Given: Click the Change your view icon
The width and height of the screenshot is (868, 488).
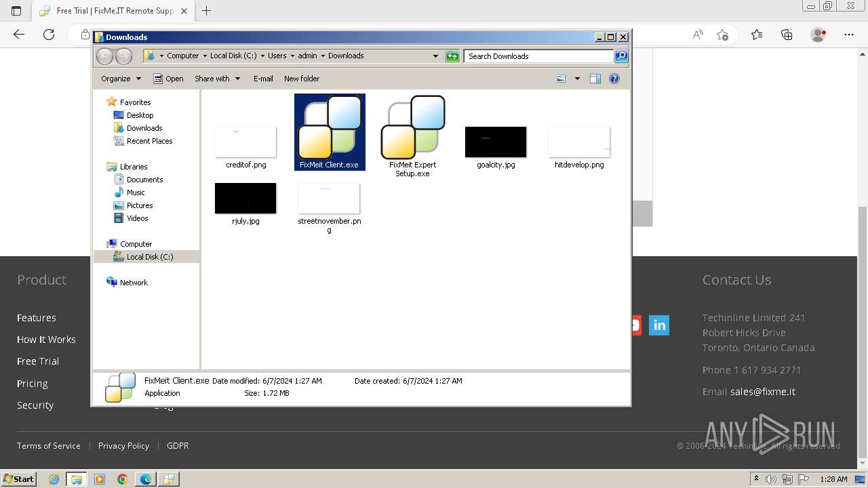Looking at the screenshot, I should 561,79.
